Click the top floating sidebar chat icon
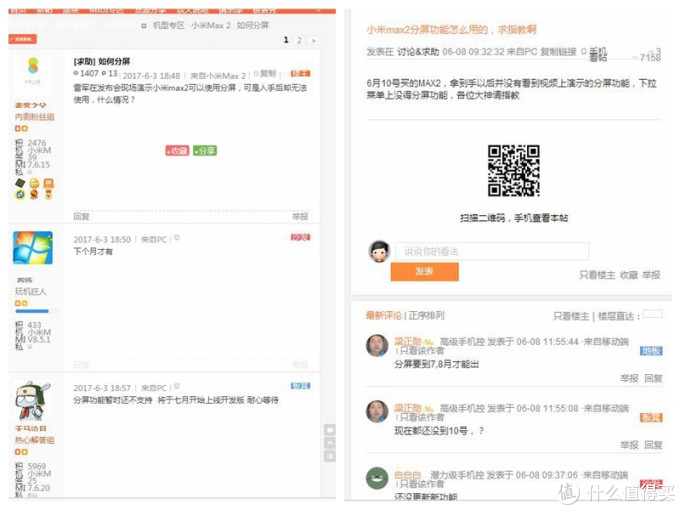 coord(330,430)
